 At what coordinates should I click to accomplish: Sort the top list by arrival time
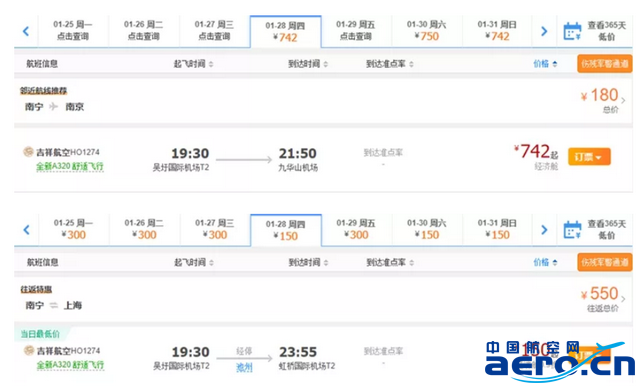pyautogui.click(x=308, y=64)
